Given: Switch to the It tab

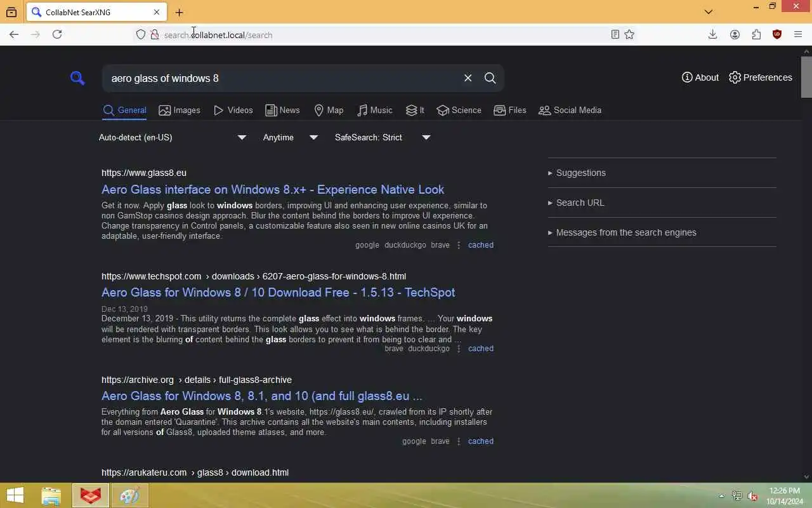Looking at the screenshot, I should tap(415, 110).
